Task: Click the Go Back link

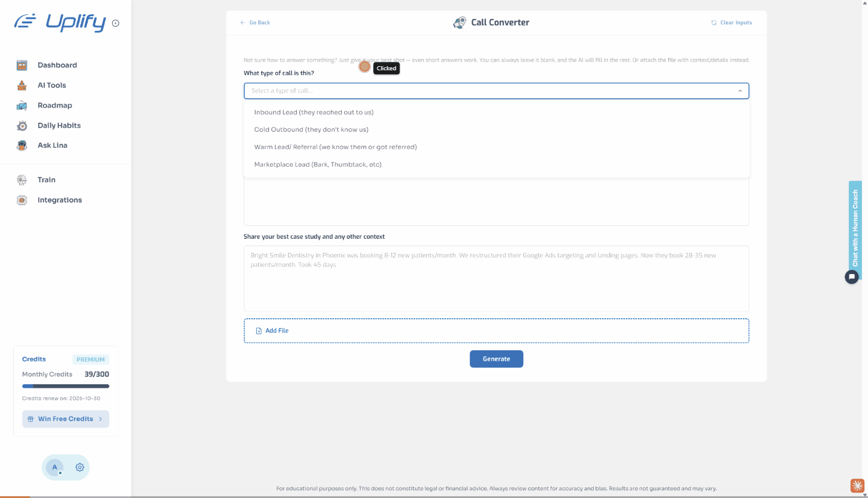Action: (255, 23)
